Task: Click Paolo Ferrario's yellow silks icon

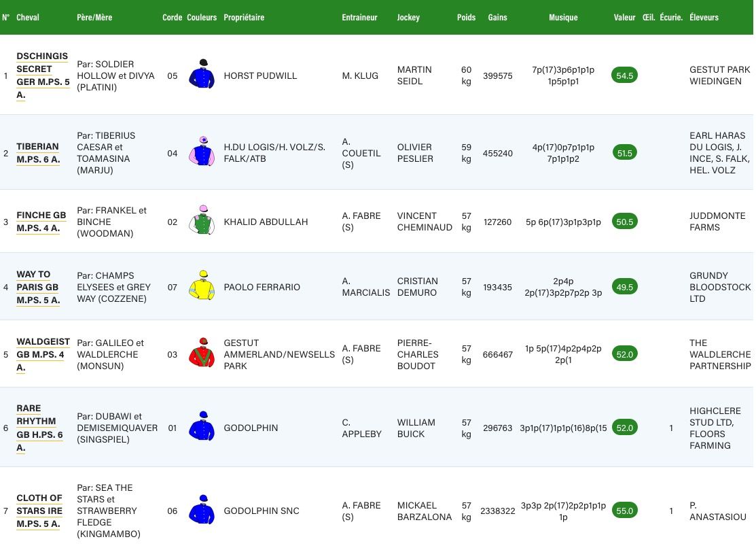Action: click(202, 285)
